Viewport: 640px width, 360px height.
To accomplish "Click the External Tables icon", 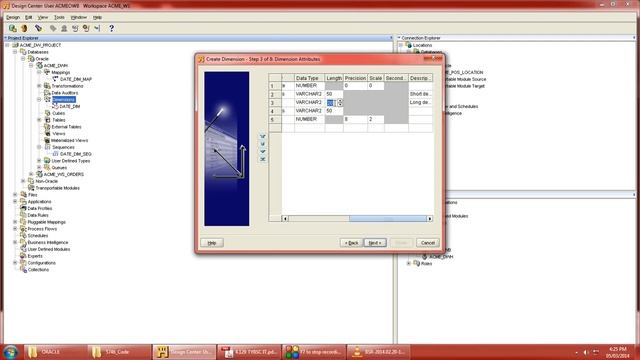I will click(x=47, y=127).
